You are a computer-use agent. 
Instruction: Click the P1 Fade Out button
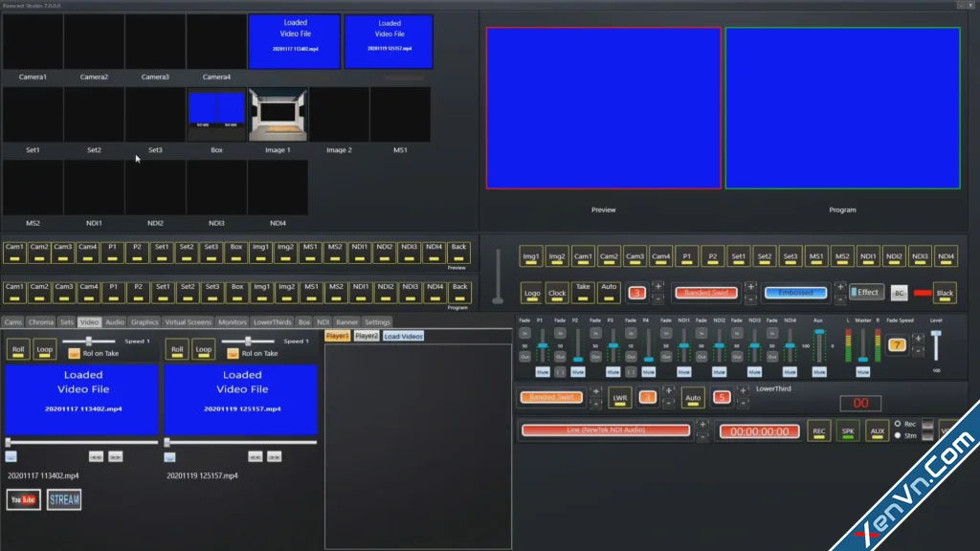click(525, 357)
